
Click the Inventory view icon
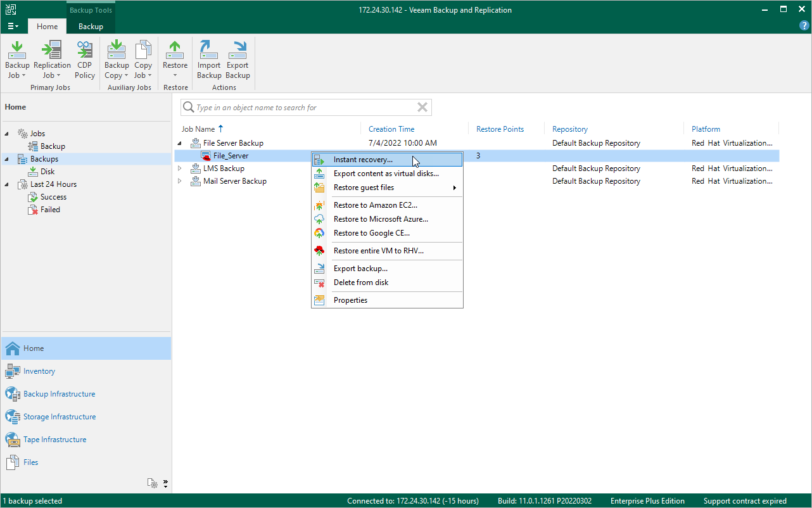click(13, 371)
